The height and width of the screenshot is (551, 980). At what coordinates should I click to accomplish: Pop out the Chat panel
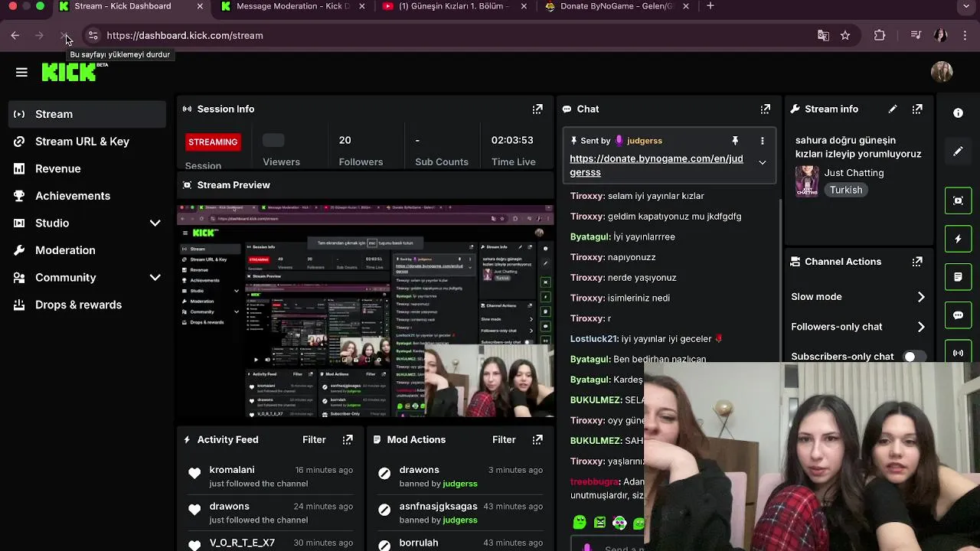(765, 109)
